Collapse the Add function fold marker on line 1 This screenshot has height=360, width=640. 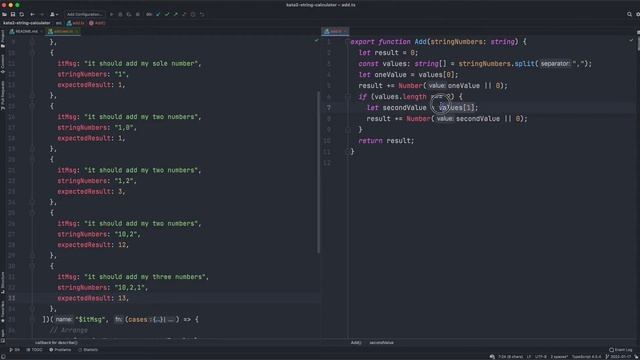tap(347, 42)
